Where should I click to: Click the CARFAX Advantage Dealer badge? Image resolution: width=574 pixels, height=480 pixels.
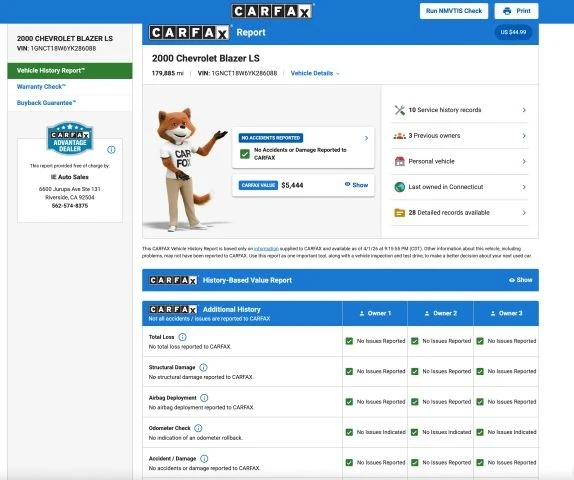click(70, 138)
